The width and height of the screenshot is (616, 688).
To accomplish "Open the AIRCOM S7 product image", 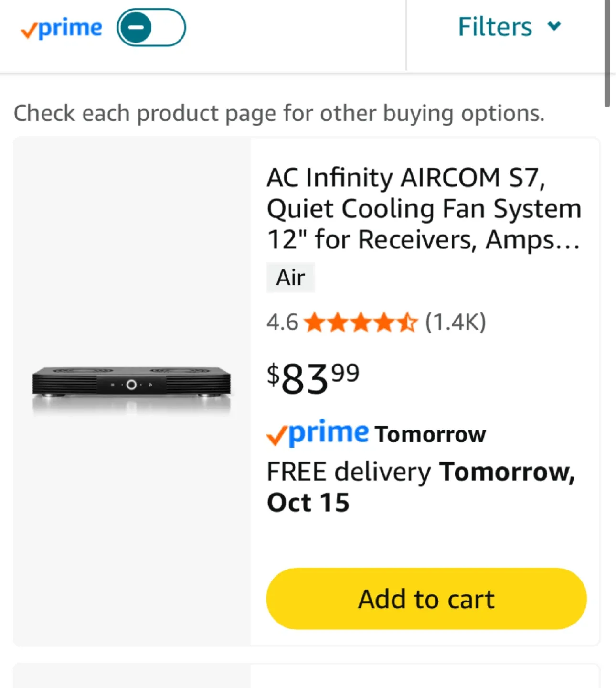I will pyautogui.click(x=131, y=388).
